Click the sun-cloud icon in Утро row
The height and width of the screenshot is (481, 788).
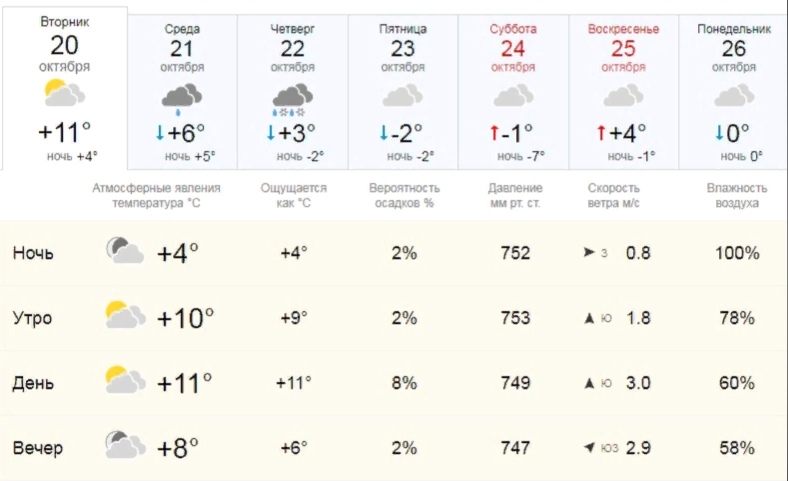(124, 316)
